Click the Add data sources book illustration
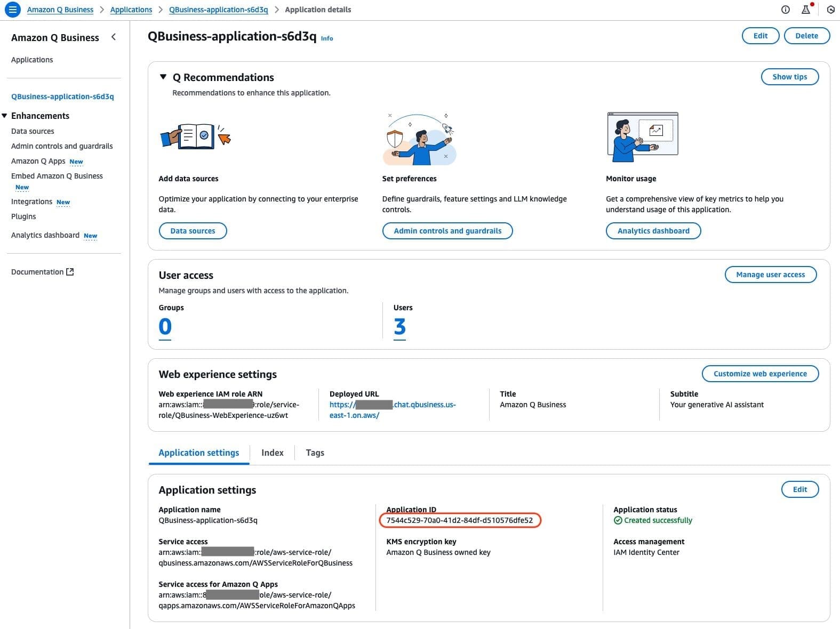The width and height of the screenshot is (840, 629). coord(196,136)
